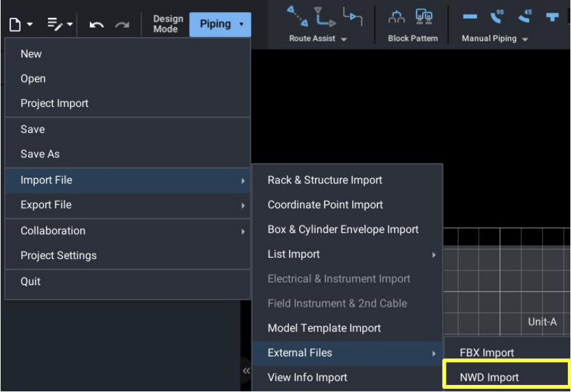The height and width of the screenshot is (392, 571).
Task: Collapse the side panel with double chevron
Action: pyautogui.click(x=246, y=371)
